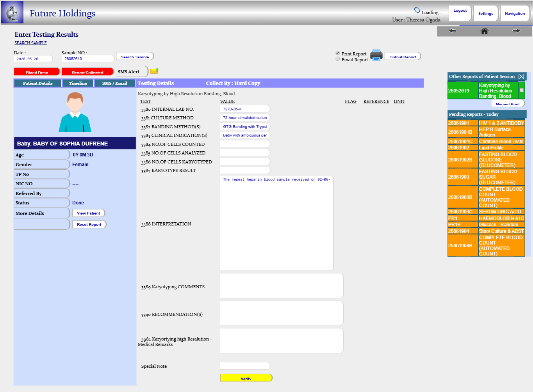The width and height of the screenshot is (533, 392).
Task: Open pending report 26061904 Stool Culture & ABST
Action: [486, 231]
